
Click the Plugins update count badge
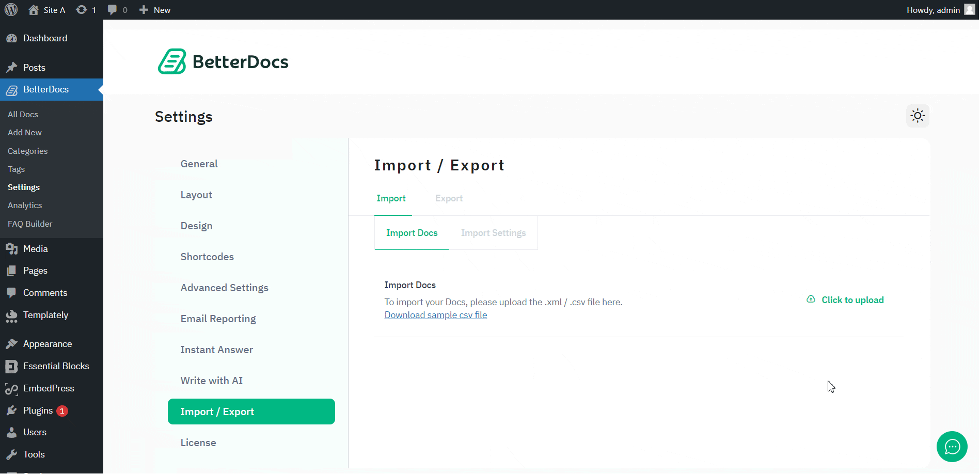(62, 410)
